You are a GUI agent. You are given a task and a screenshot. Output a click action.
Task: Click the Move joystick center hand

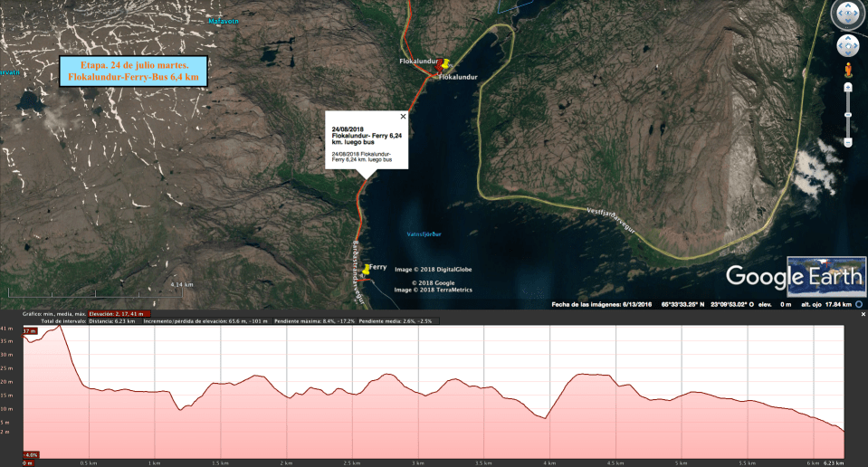point(848,45)
